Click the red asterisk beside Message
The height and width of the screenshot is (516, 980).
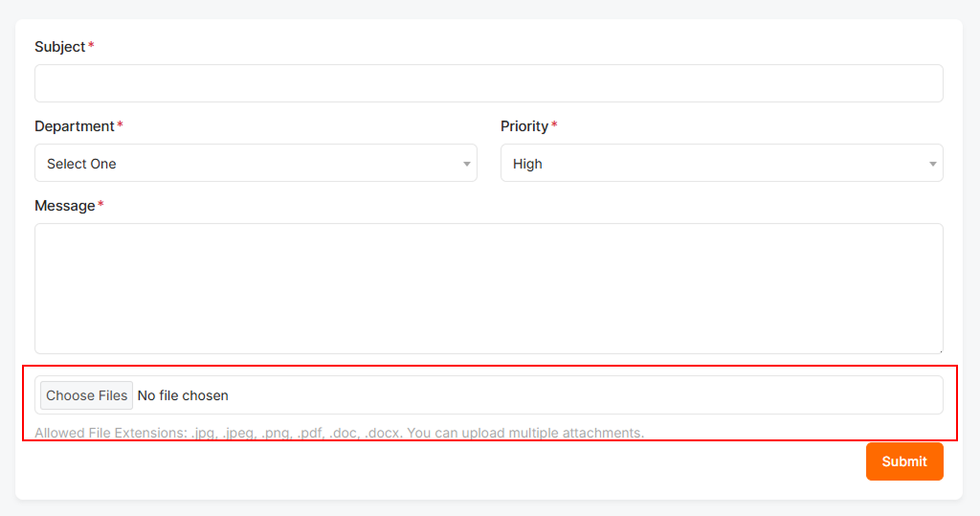[100, 205]
